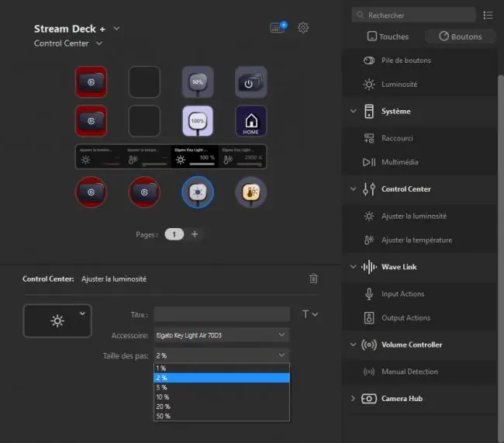Expand the Camera Hub category
This screenshot has height=443, width=504.
point(354,399)
